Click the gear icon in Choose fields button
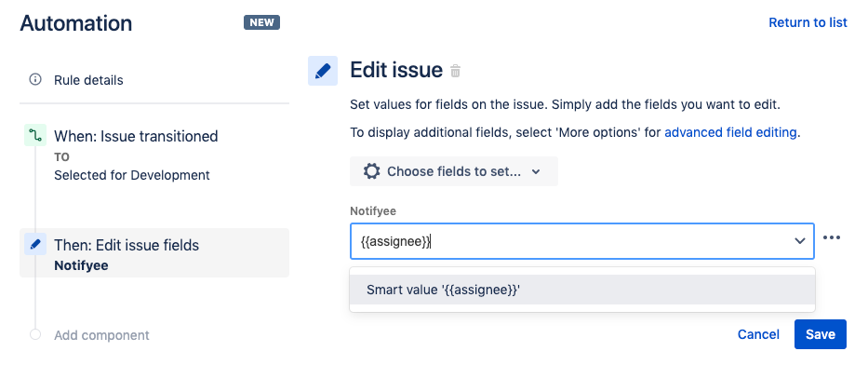 pyautogui.click(x=371, y=171)
